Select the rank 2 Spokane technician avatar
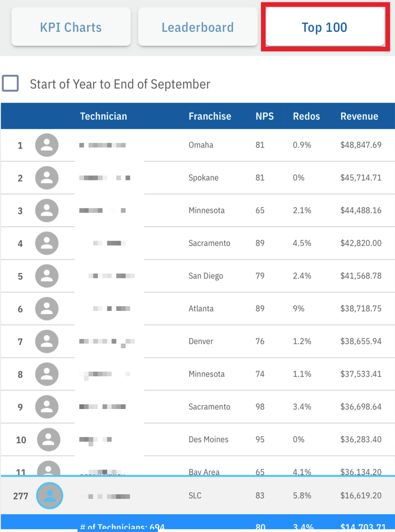The height and width of the screenshot is (532, 395). (47, 178)
